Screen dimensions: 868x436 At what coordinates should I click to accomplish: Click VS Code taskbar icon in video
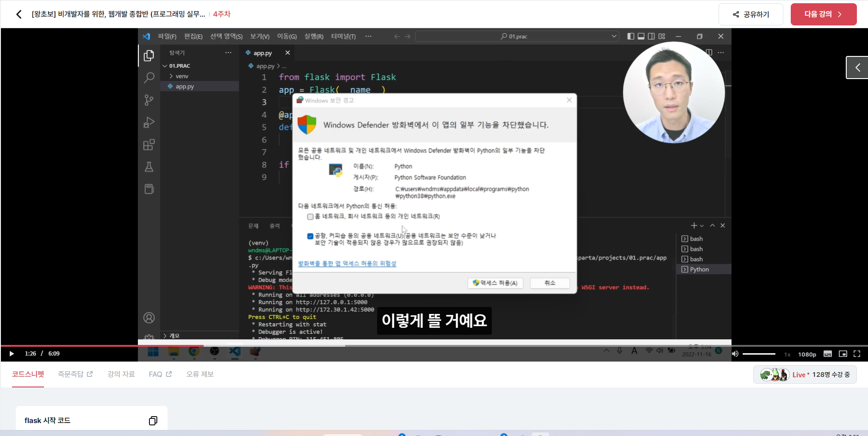pos(235,351)
